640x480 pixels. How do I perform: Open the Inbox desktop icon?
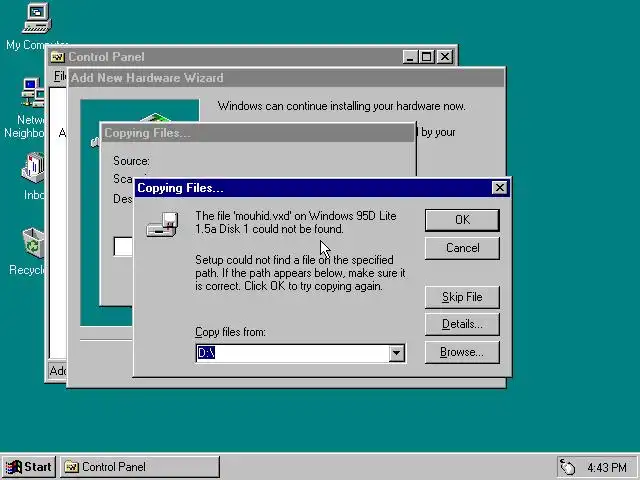click(x=33, y=176)
